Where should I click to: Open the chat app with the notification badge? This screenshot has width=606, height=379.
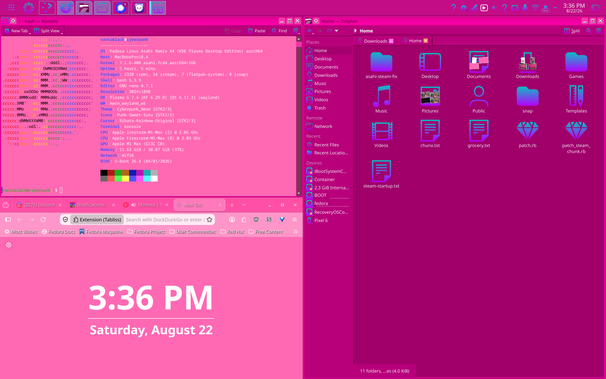point(121,8)
